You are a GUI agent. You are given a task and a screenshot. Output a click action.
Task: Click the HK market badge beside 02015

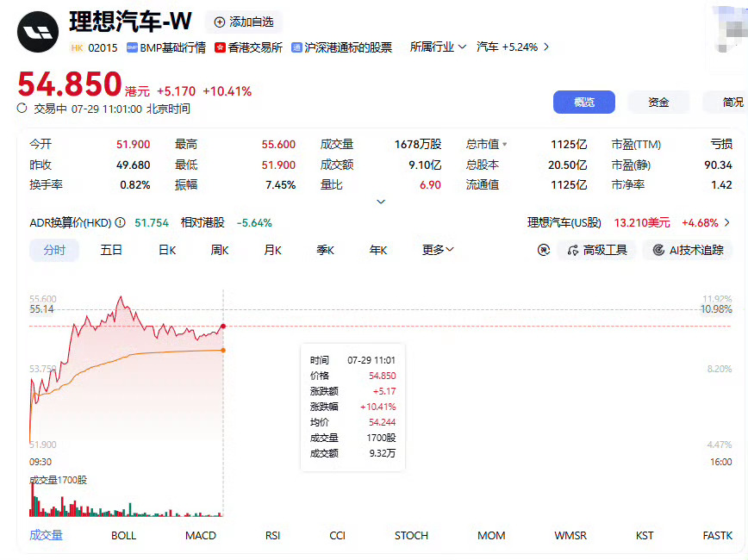click(x=77, y=47)
